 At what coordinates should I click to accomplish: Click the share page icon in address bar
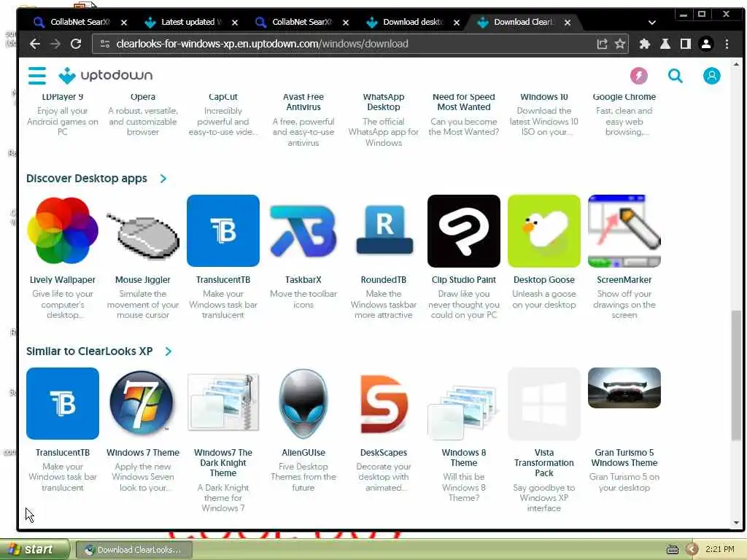[x=602, y=44]
